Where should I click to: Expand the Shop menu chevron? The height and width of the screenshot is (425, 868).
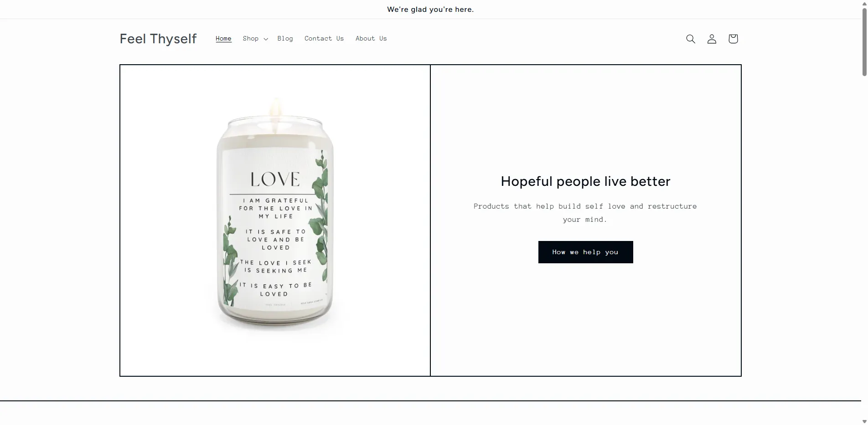click(266, 39)
